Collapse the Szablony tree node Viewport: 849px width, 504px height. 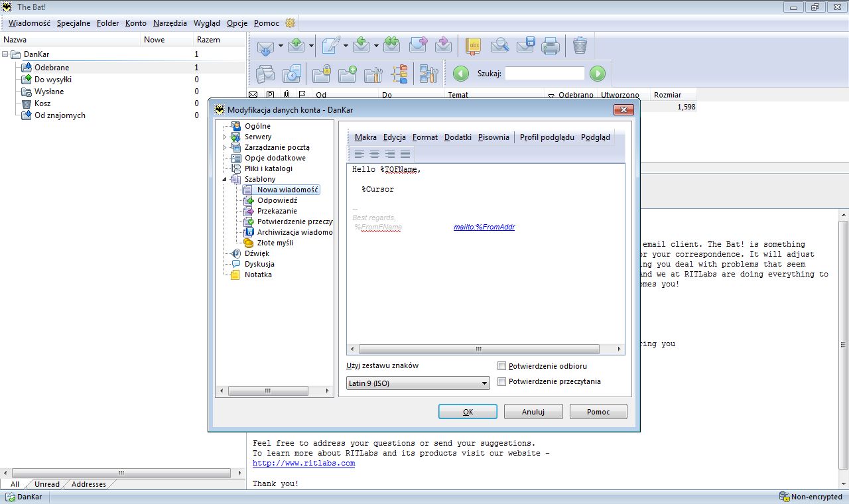[x=225, y=179]
